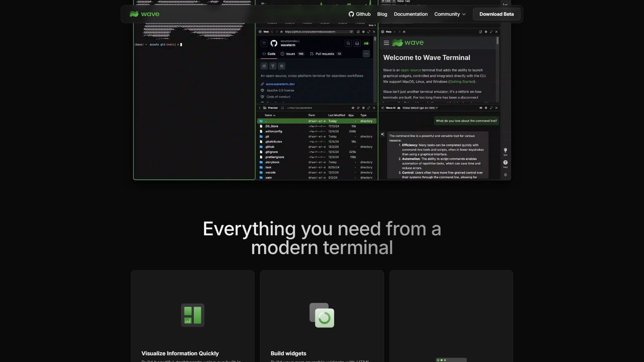Open settings gear in Web block header
This screenshot has width=644, height=362.
(363, 32)
